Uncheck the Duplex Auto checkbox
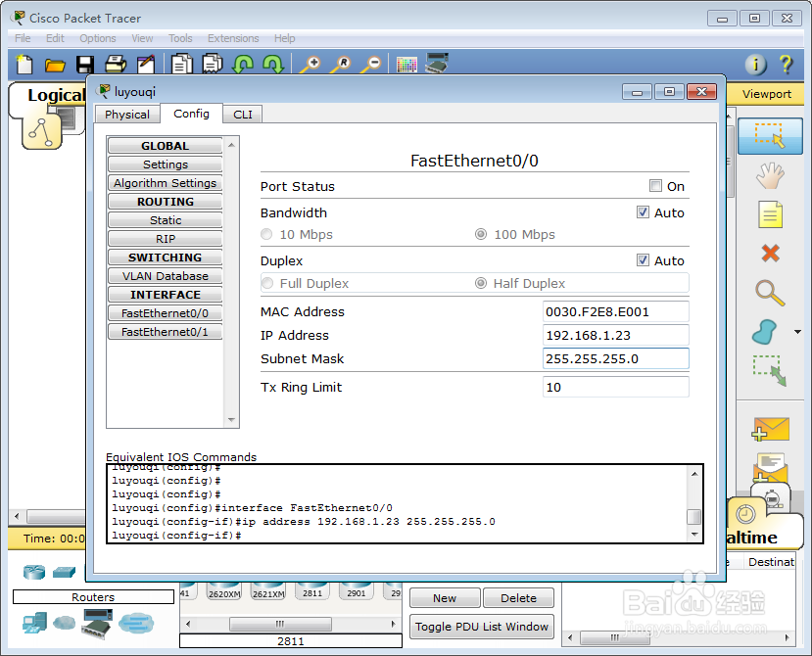 (643, 260)
